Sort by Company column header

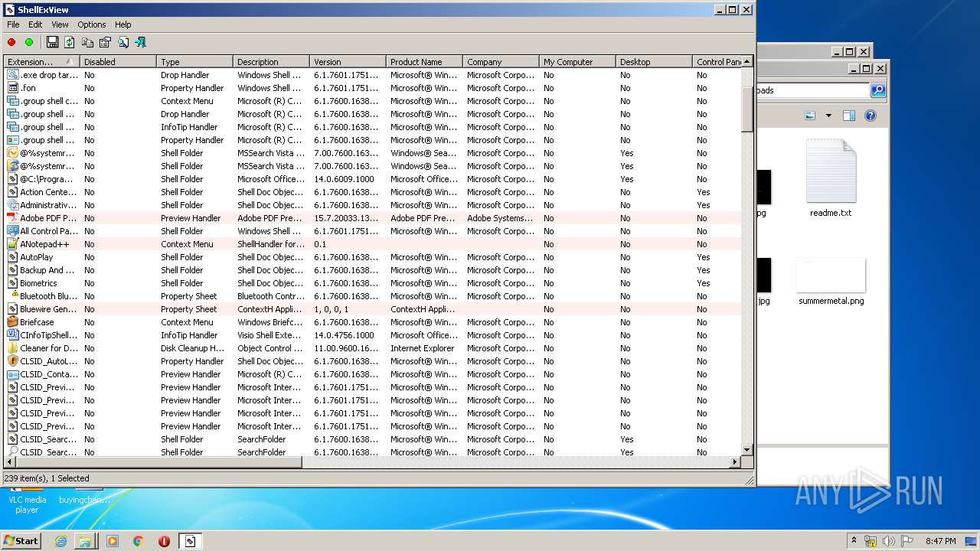[501, 62]
